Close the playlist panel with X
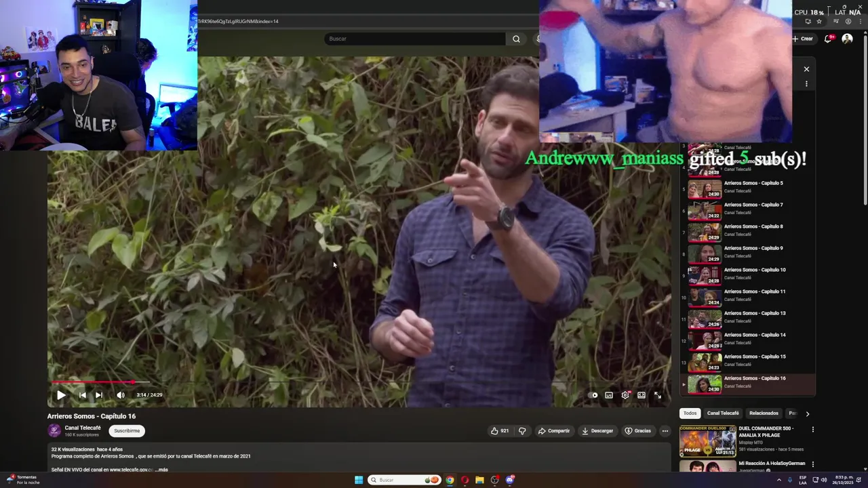 pos(806,69)
